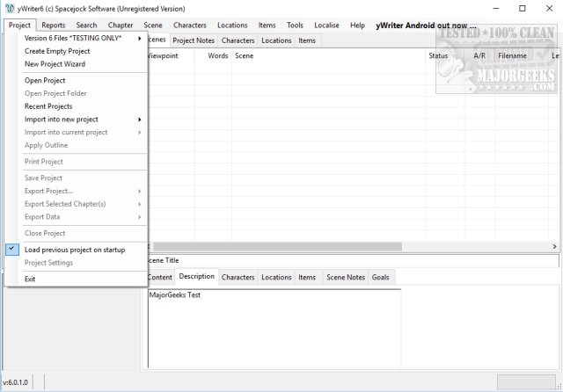
Task: Open the Locations menu in menu bar
Action: [x=232, y=25]
